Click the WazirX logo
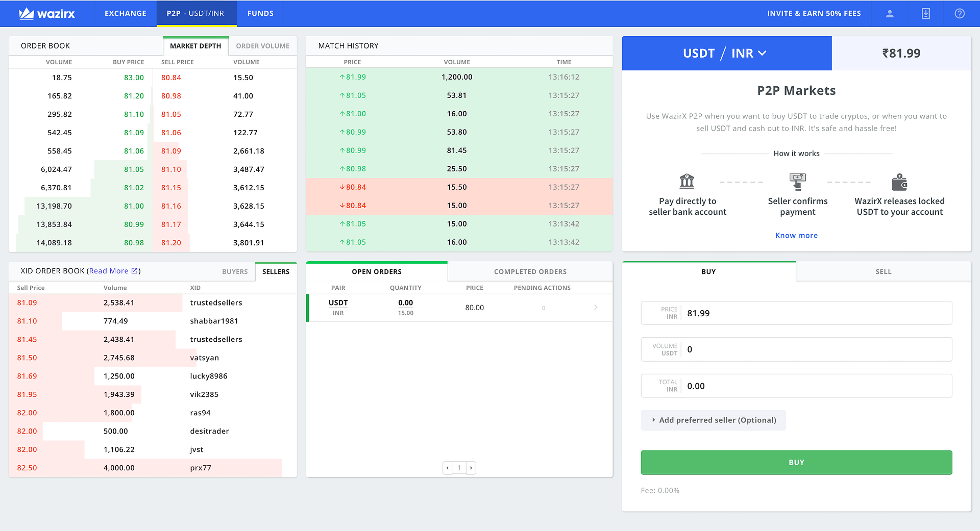 (47, 14)
